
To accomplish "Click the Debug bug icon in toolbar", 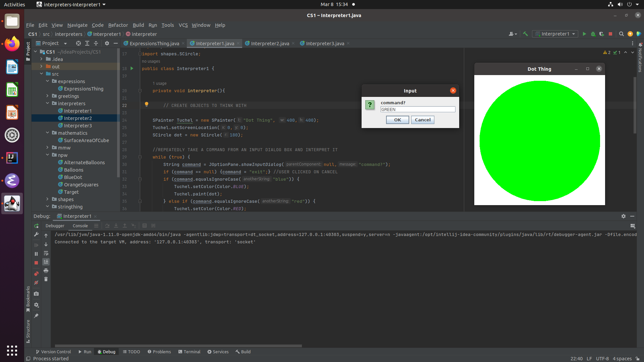I will (x=593, y=34).
